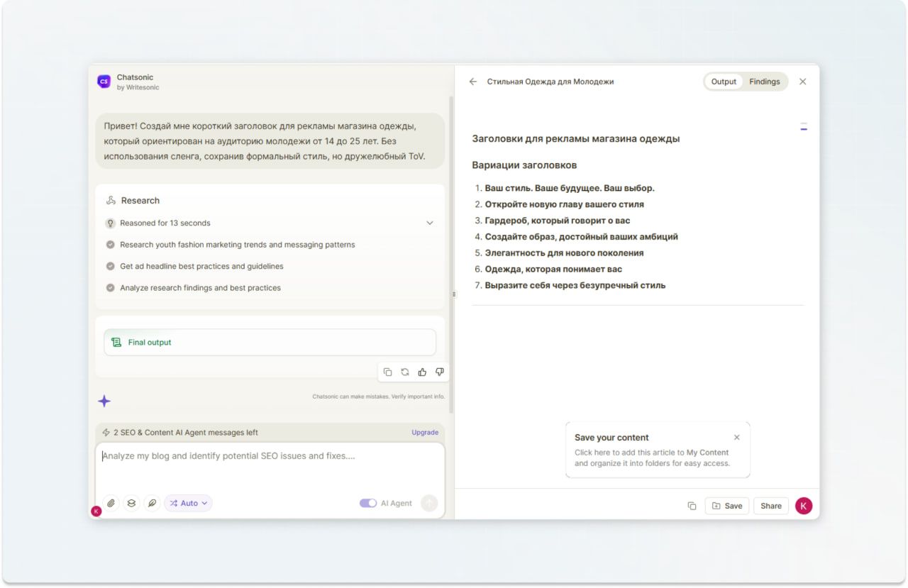The width and height of the screenshot is (908, 588).
Task: Click the step "Research youth fashion marketing trends and messaging patterns"
Action: point(238,245)
